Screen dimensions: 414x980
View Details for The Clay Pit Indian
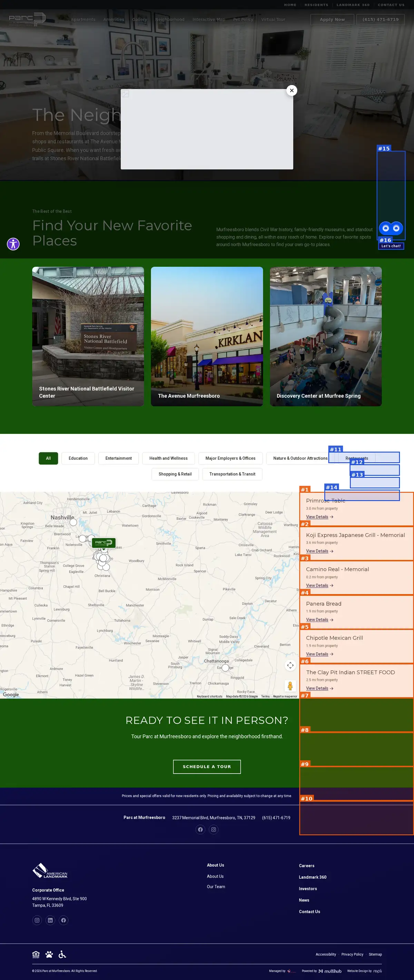coord(319,688)
